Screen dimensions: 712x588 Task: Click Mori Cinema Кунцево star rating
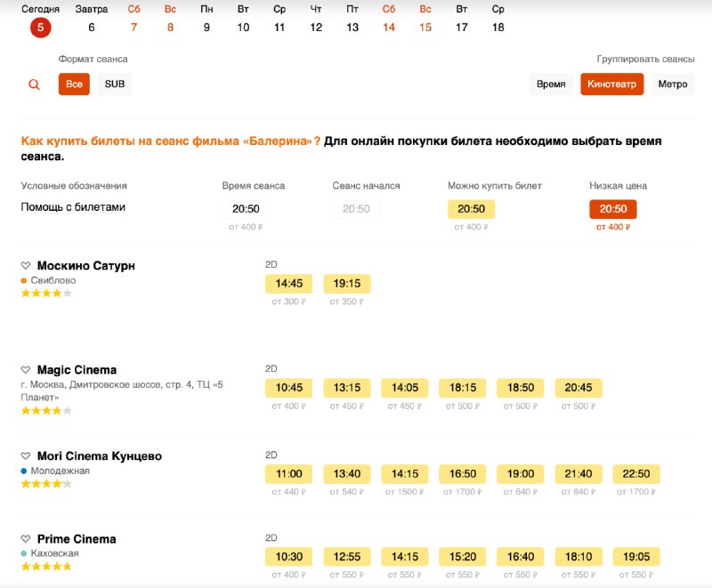46,483
